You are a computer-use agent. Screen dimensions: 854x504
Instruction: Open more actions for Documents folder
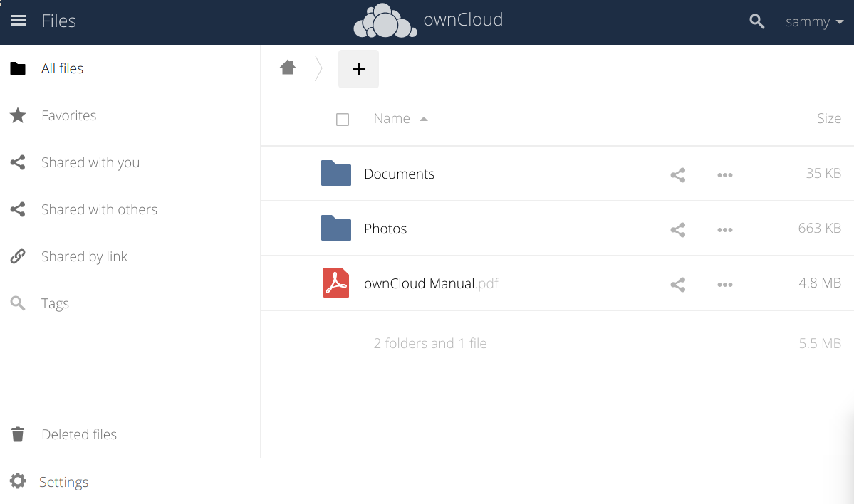point(724,174)
